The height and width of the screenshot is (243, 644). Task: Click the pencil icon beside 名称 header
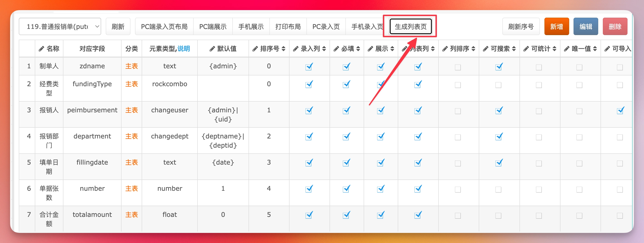(x=41, y=49)
